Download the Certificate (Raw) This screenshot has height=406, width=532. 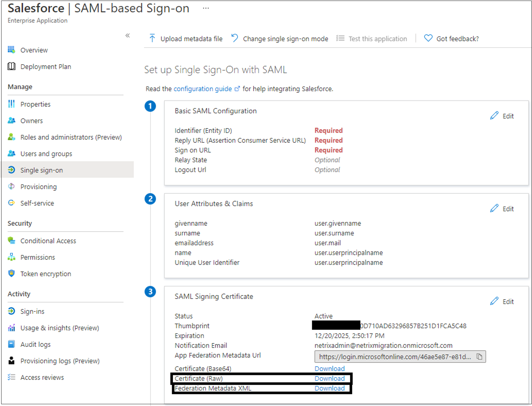coord(330,378)
